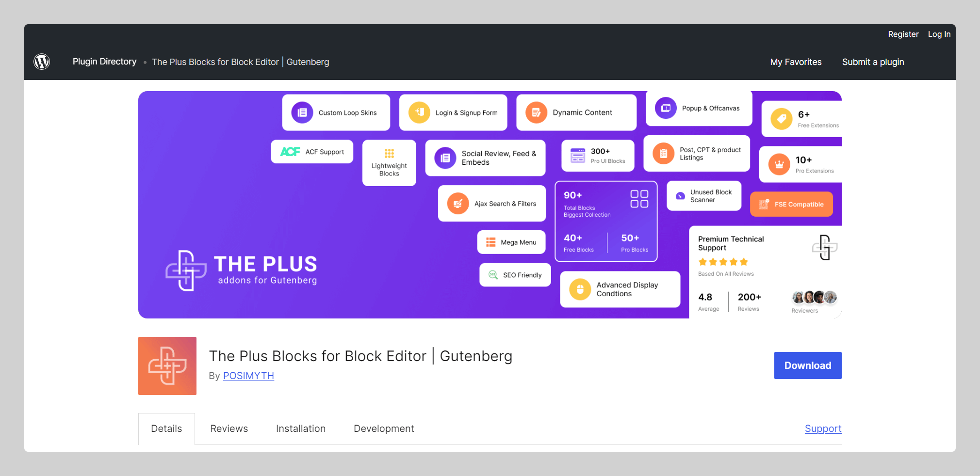This screenshot has height=476, width=980.
Task: Click the Dynamic Content icon
Action: [x=536, y=112]
